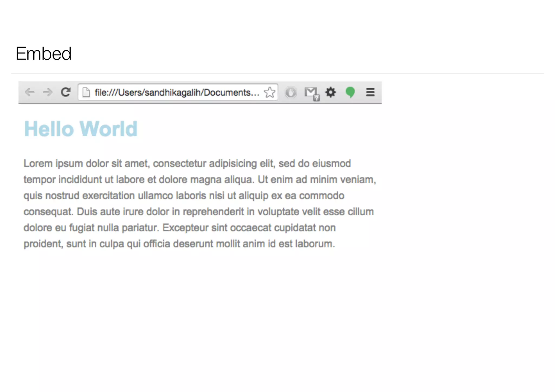Bookmark the page with star icon
The height and width of the screenshot is (392, 555).
tap(270, 92)
